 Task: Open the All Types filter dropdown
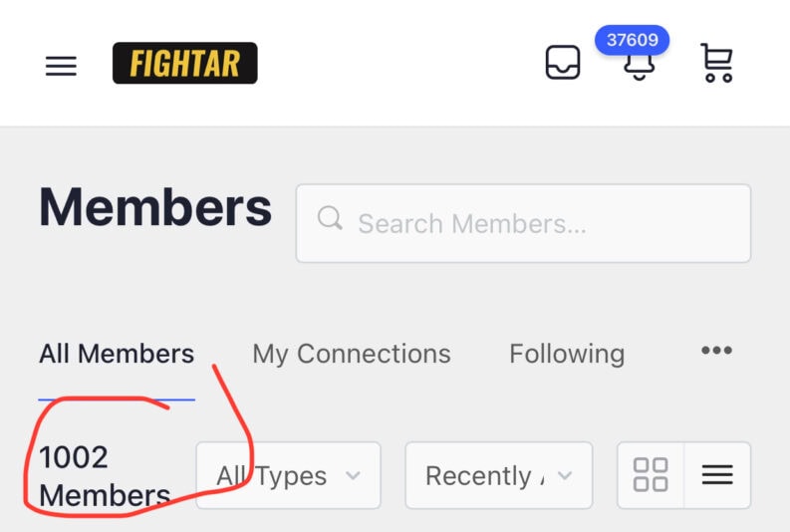[288, 476]
